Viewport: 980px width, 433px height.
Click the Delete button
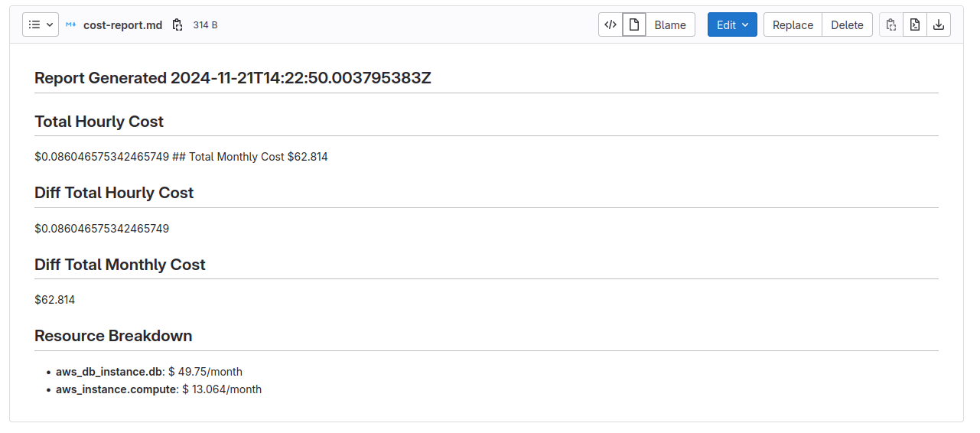coord(847,24)
